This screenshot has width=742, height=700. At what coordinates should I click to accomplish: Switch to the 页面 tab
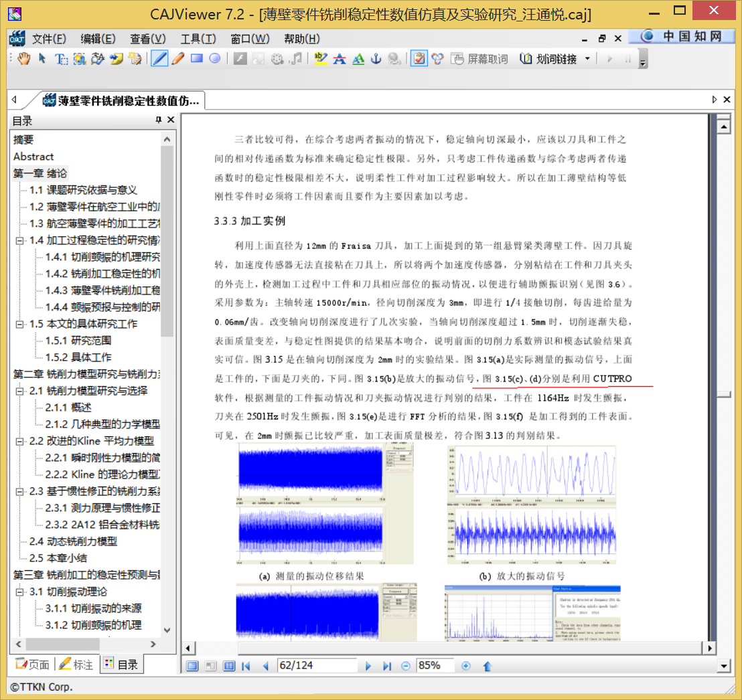pos(32,665)
